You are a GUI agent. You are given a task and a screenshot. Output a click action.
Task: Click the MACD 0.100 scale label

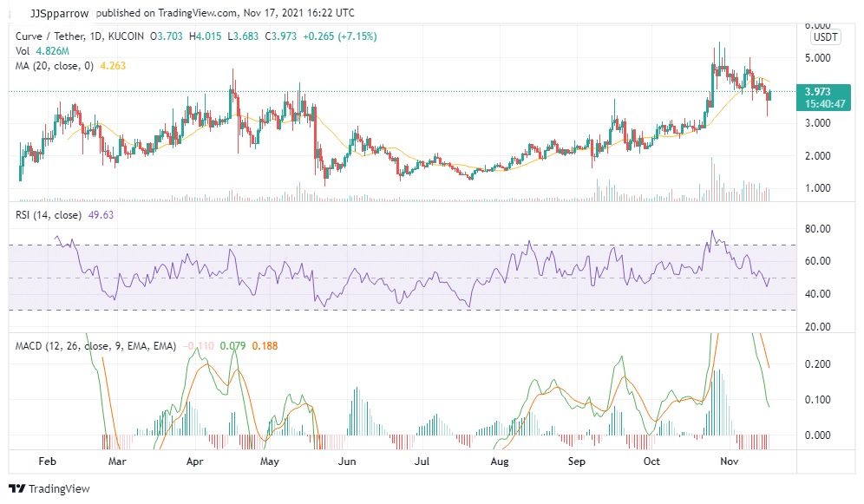click(818, 400)
